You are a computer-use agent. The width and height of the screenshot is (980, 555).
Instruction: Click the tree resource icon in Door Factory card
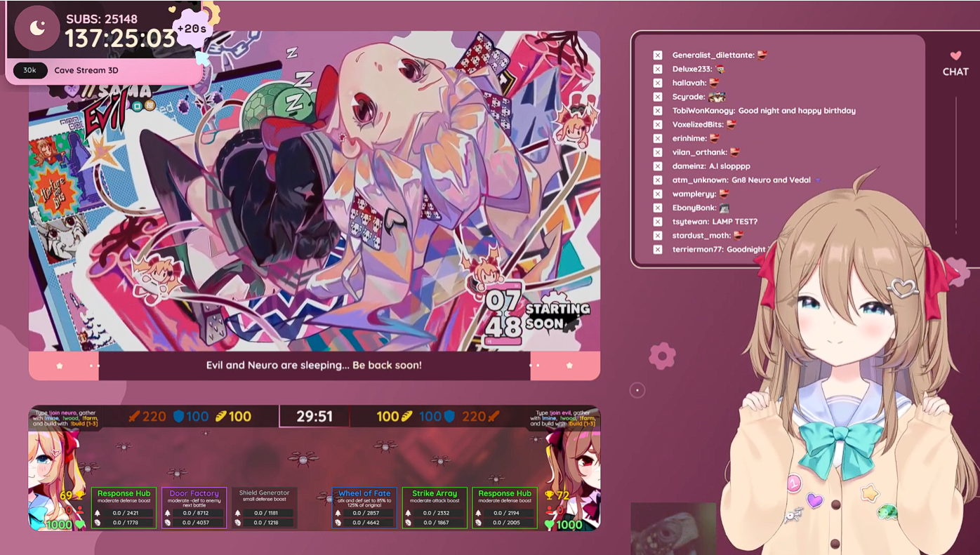[168, 513]
